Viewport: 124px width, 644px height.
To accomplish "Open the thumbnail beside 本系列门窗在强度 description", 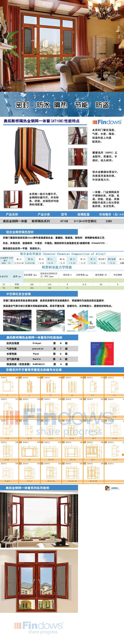I will [x=78, y=136].
